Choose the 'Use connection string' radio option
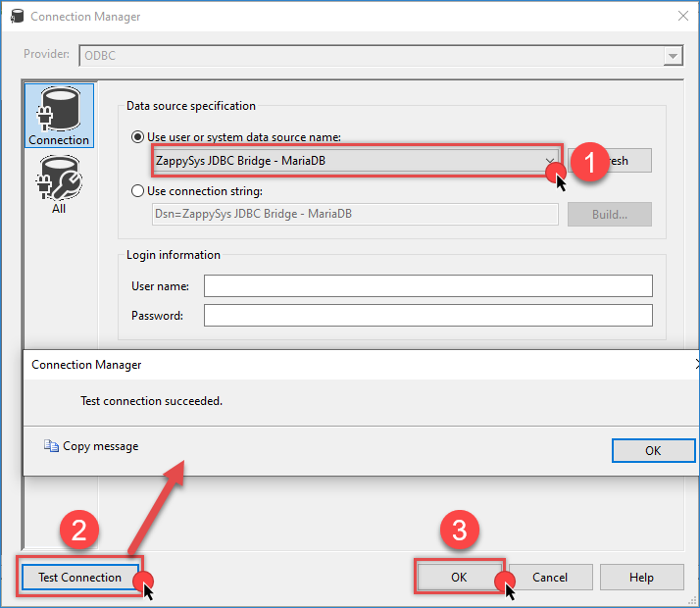Image resolution: width=700 pixels, height=608 pixels. tap(138, 191)
